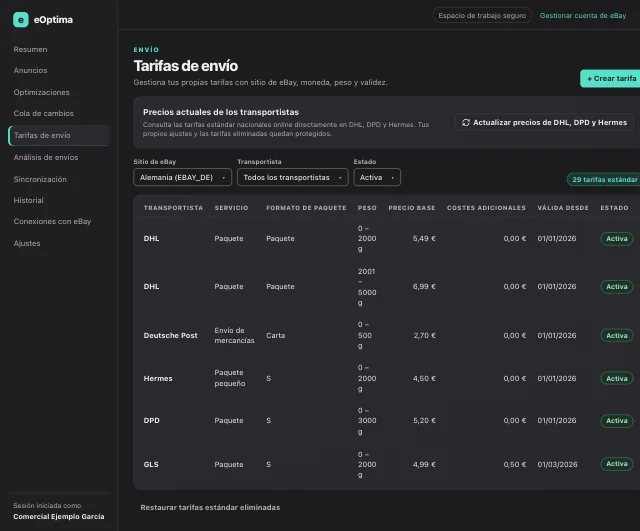640x531 pixels.
Task: Click the Crear tarifa button
Action: click(x=611, y=78)
